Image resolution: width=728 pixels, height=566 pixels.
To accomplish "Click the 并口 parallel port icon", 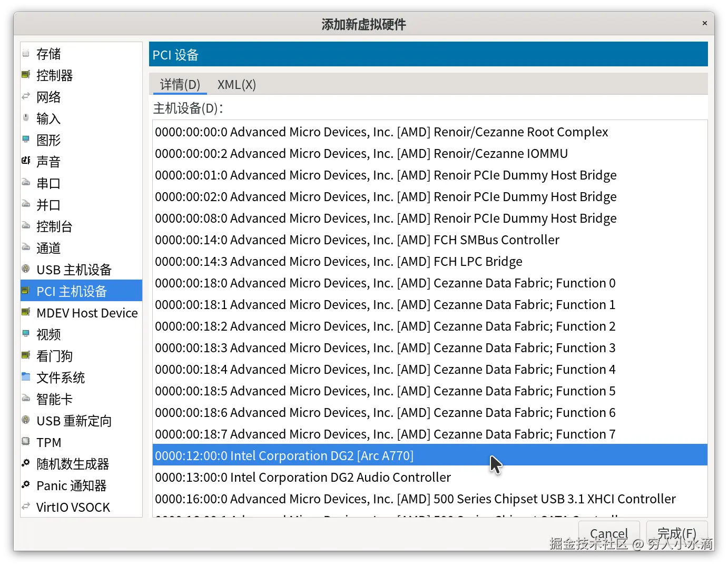I will tap(26, 204).
